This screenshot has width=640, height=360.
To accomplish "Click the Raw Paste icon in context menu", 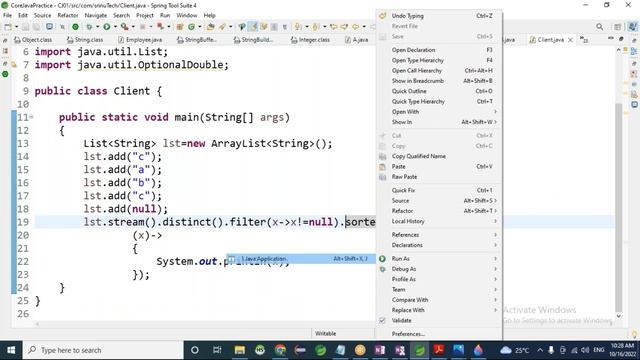I will 382,177.
